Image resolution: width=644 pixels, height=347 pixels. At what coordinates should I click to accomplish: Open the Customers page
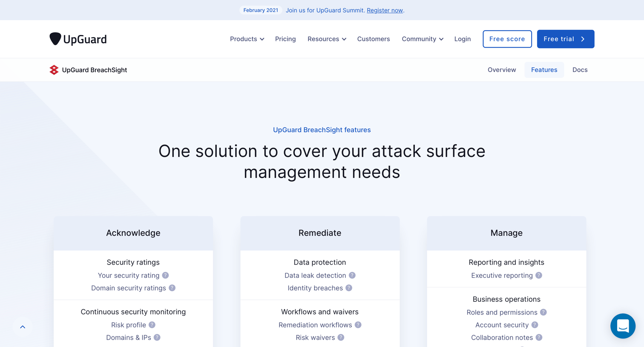pos(374,39)
